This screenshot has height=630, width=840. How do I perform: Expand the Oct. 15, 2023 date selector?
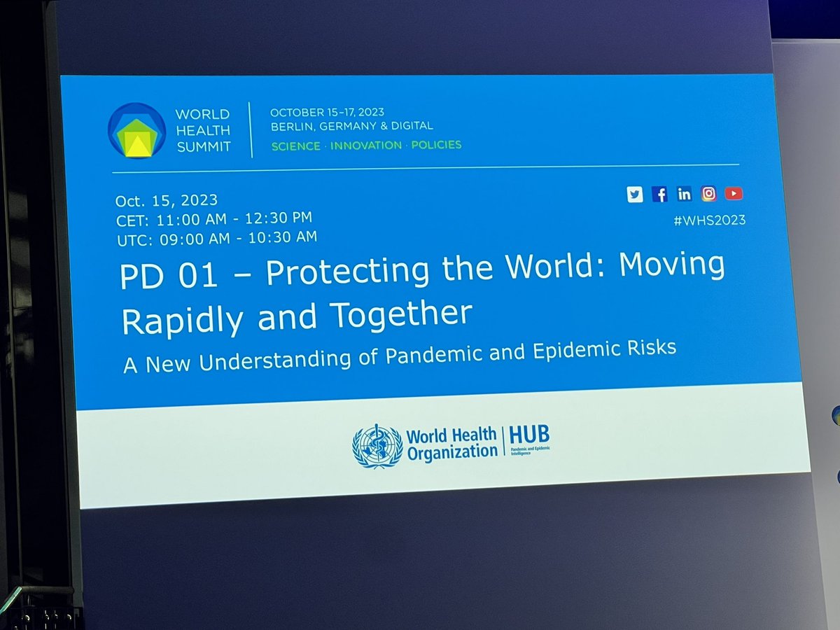166,199
